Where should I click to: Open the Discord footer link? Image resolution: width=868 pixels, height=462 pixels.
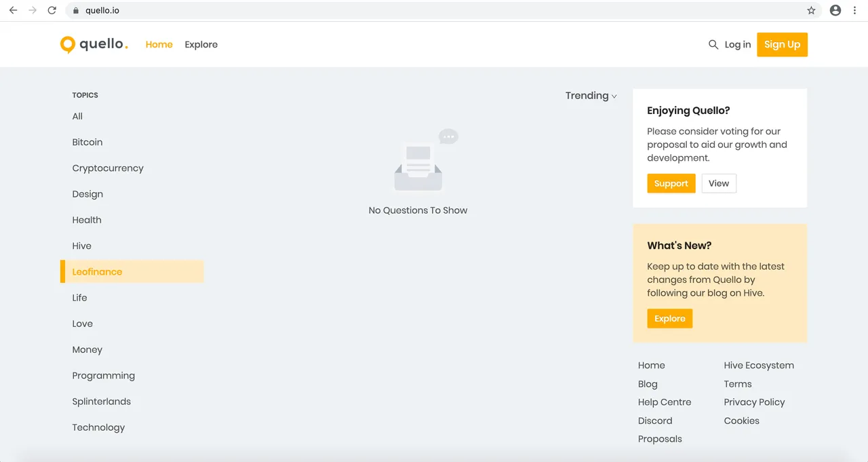tap(655, 421)
